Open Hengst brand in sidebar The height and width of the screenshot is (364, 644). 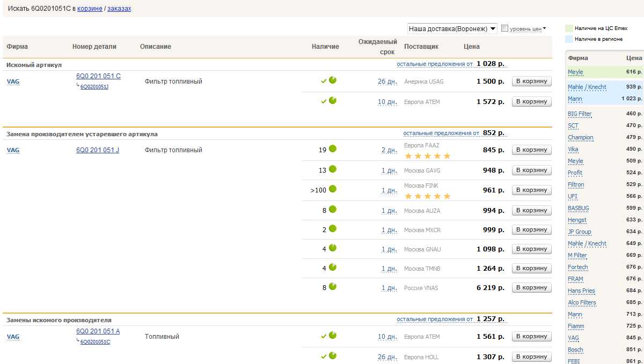[x=577, y=220]
